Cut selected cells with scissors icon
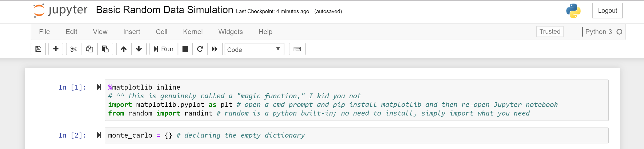644x149 pixels. (x=74, y=49)
